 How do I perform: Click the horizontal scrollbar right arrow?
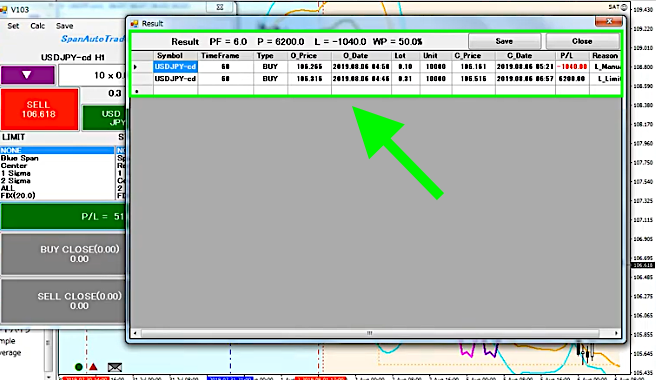[616, 333]
